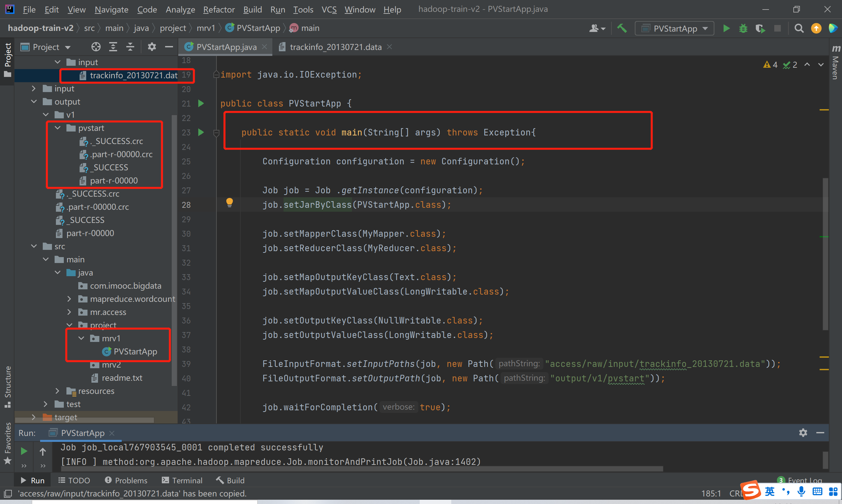Start debugging with the bug icon
The image size is (842, 504).
(x=743, y=28)
